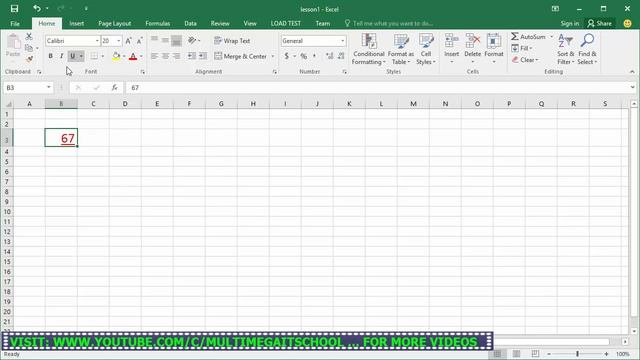This screenshot has height=360, width=640.
Task: Toggle Top Align vertical alignment
Action: pos(154,40)
